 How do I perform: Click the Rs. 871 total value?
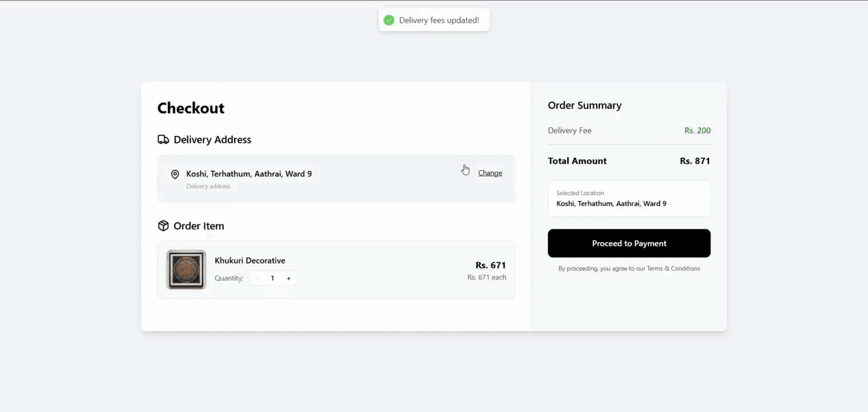point(695,161)
